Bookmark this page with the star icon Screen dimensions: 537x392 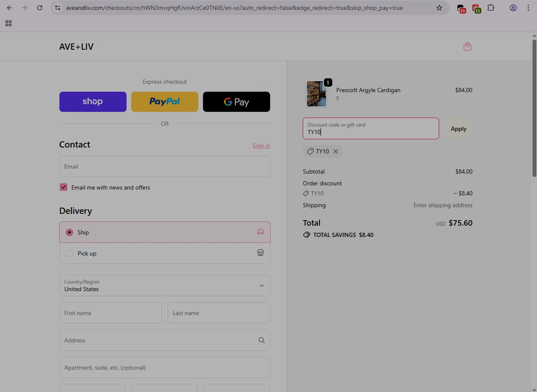439,8
